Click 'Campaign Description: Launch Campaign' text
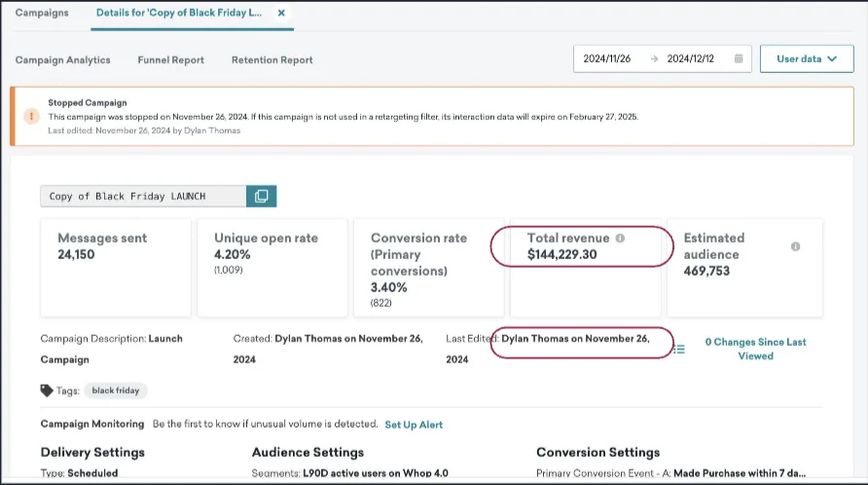Viewport: 868px width, 485px height. click(111, 349)
